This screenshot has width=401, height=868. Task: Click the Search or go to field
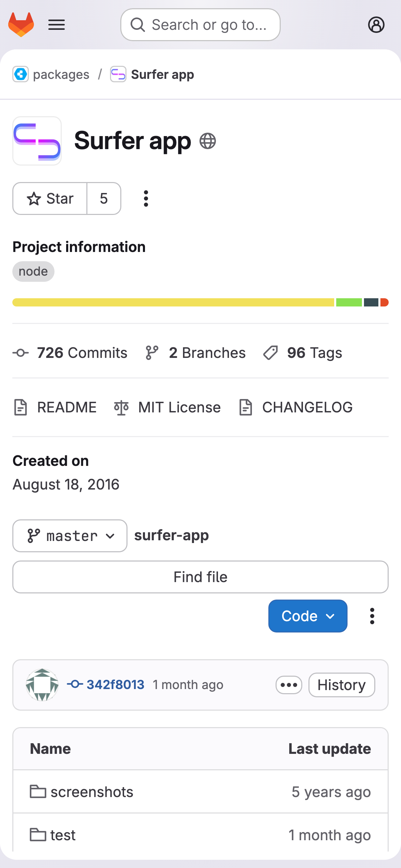point(200,25)
